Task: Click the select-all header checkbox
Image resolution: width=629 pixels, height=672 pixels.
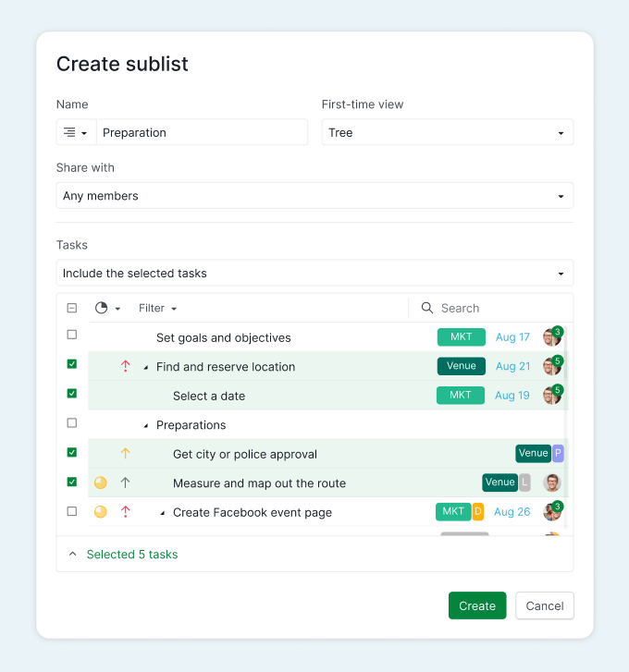Action: pyautogui.click(x=72, y=308)
